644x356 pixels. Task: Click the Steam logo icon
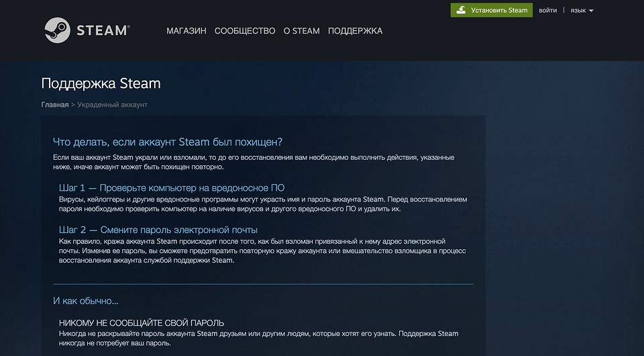57,30
